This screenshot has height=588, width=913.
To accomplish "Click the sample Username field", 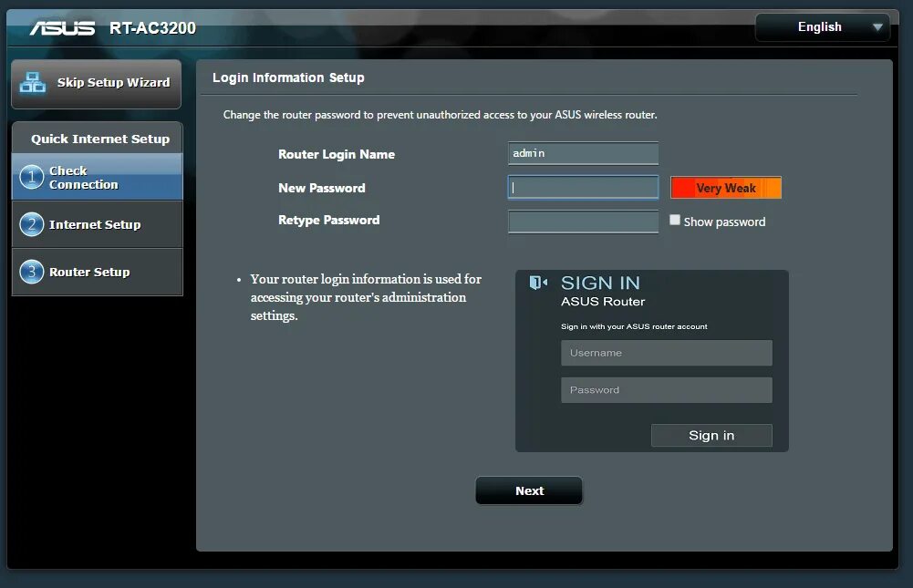I will (x=667, y=353).
